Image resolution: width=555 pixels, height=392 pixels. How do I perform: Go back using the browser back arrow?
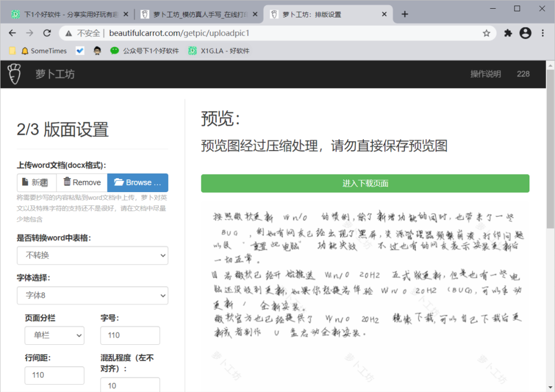tap(12, 33)
